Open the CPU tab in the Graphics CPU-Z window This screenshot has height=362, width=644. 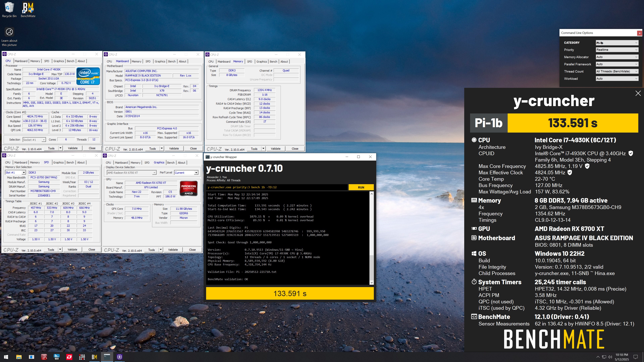point(108,163)
